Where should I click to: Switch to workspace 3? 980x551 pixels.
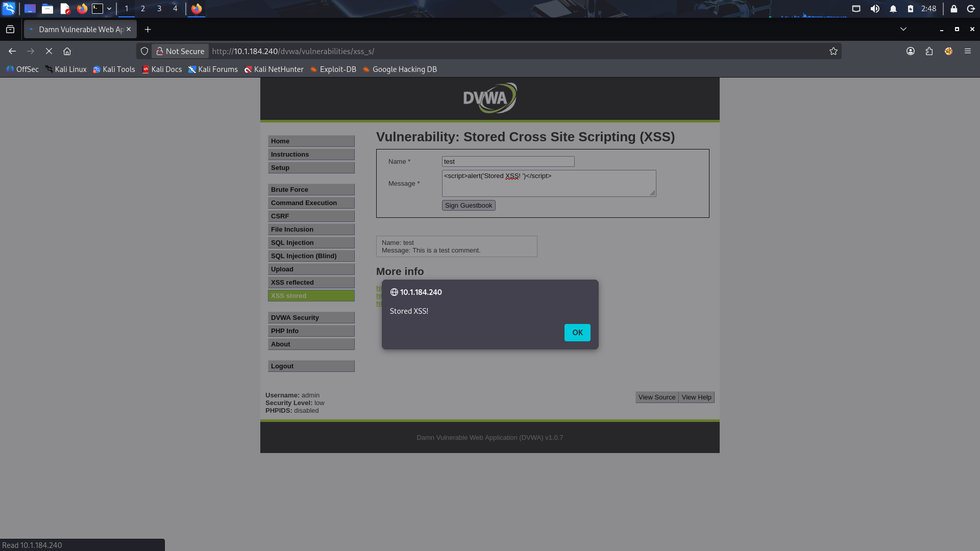point(159,9)
